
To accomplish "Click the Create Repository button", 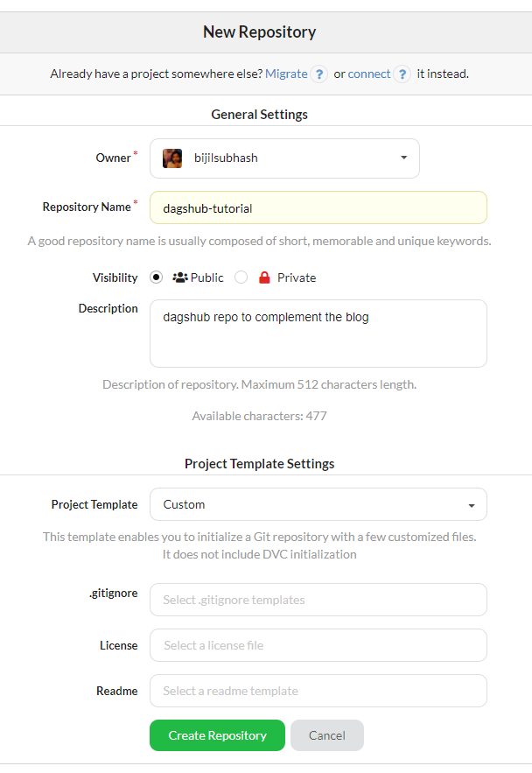I will [216, 735].
